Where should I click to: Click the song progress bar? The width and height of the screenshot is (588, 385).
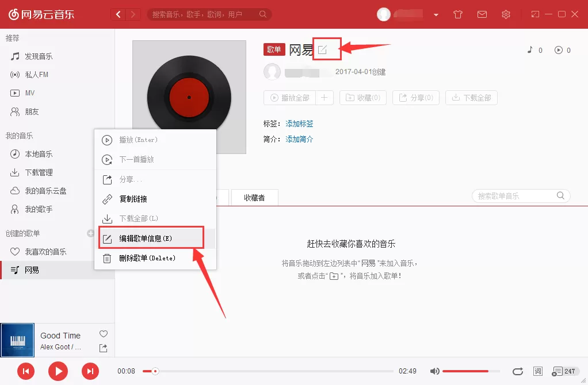(x=268, y=371)
